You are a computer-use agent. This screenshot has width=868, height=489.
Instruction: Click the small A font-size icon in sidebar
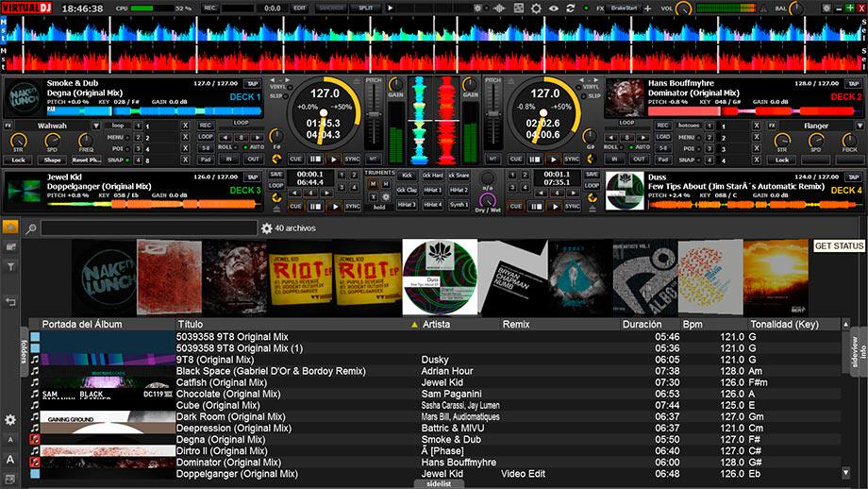(x=10, y=440)
